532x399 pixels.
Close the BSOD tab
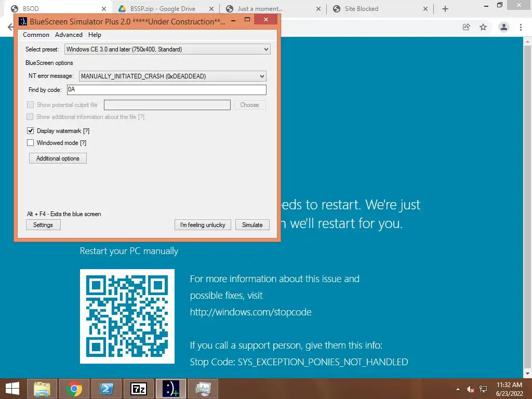tap(104, 9)
